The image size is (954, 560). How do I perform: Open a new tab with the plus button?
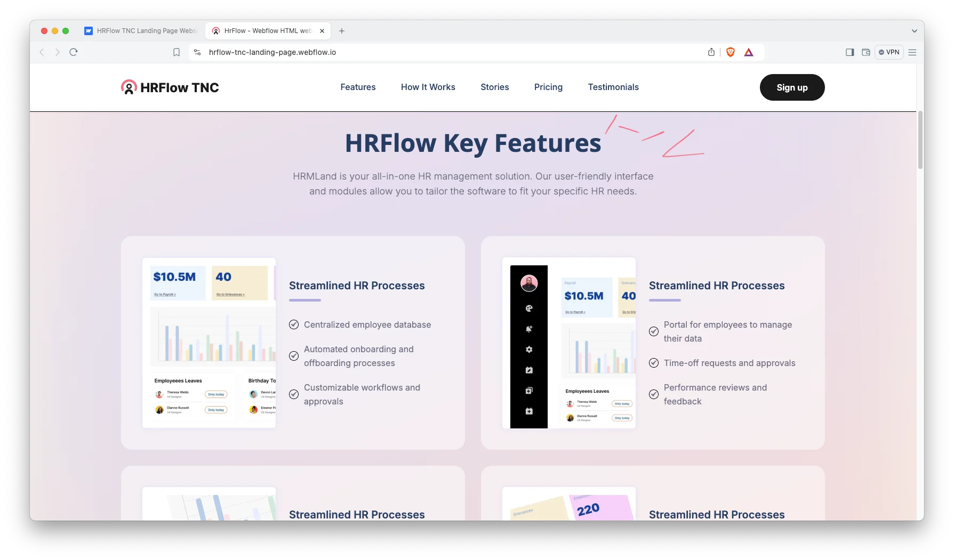pos(342,31)
